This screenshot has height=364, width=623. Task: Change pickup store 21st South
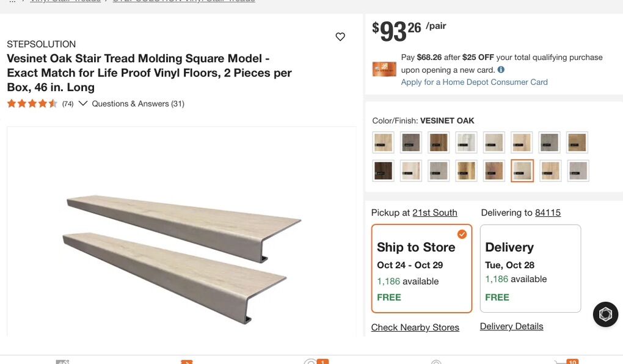pyautogui.click(x=434, y=213)
